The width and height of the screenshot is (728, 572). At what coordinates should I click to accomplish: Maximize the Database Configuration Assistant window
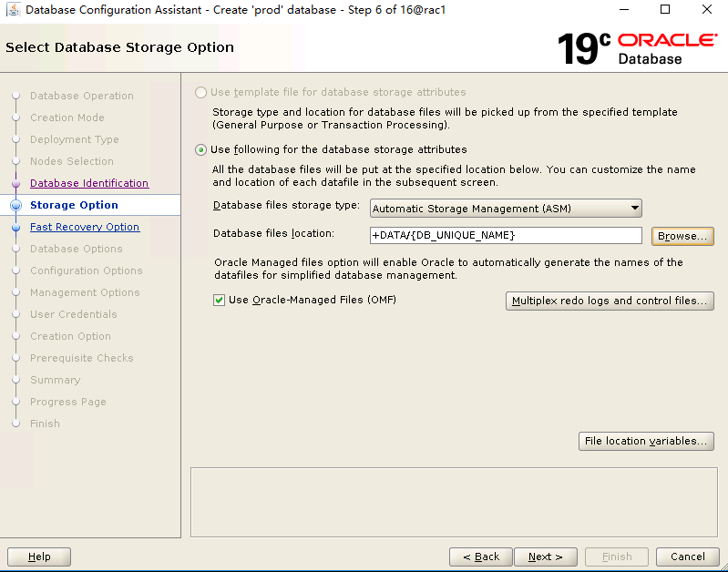tap(665, 10)
